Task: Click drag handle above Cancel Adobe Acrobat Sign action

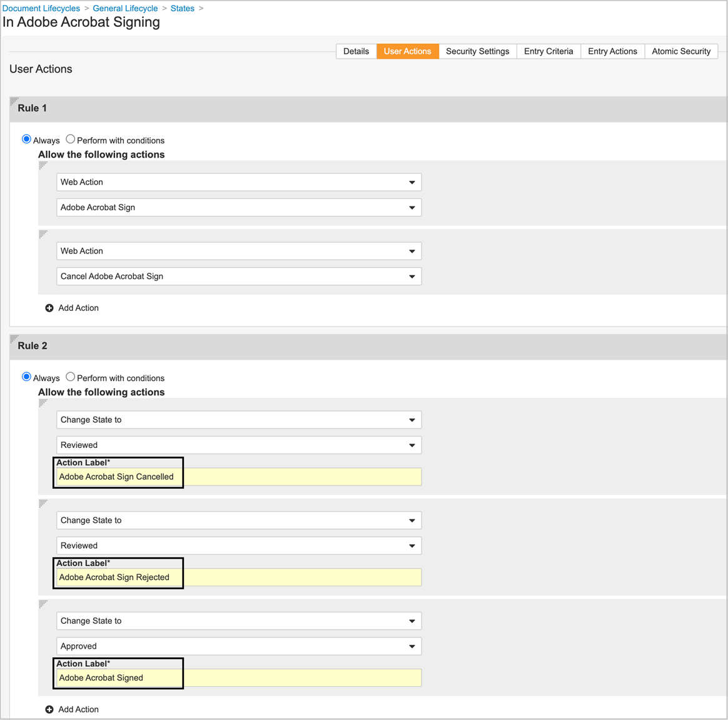Action: point(43,234)
